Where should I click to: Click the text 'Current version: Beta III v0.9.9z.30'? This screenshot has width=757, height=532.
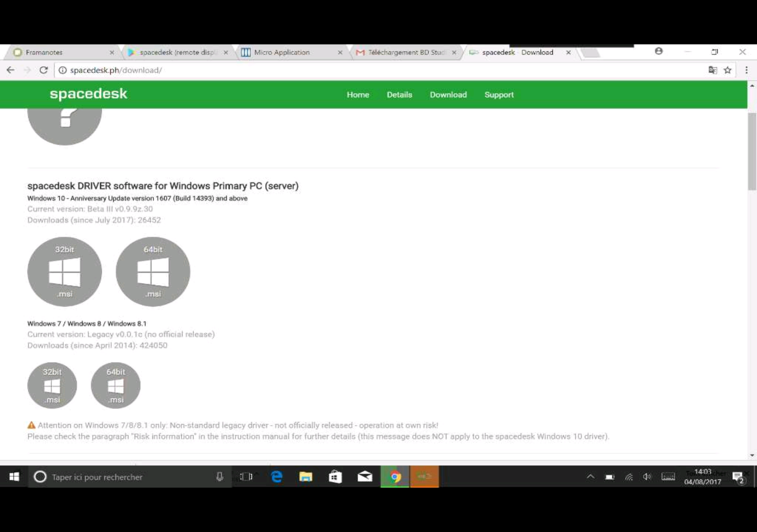[x=90, y=209]
